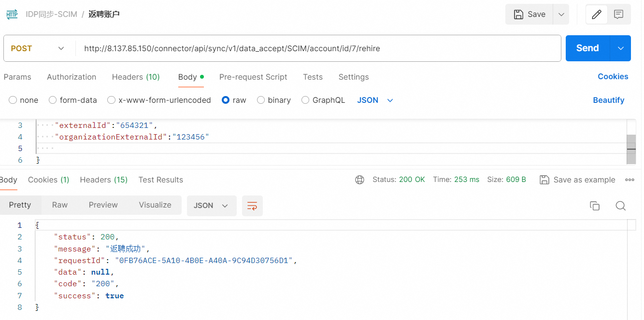
Task: Click the HTTP request type icon
Action: click(x=12, y=14)
